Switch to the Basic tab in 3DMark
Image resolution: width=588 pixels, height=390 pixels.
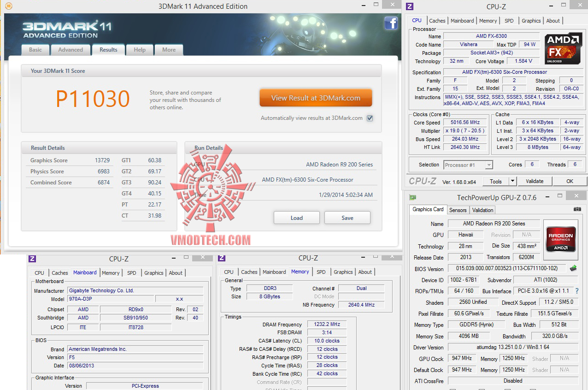pos(35,50)
